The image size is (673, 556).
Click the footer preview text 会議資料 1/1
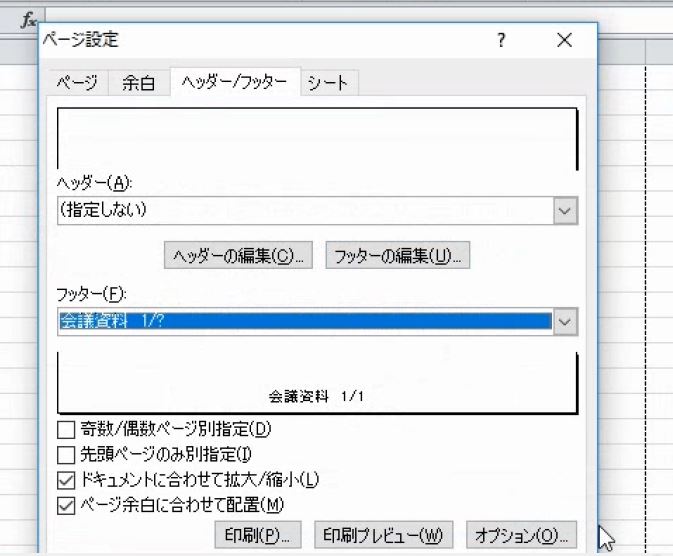pos(316,396)
